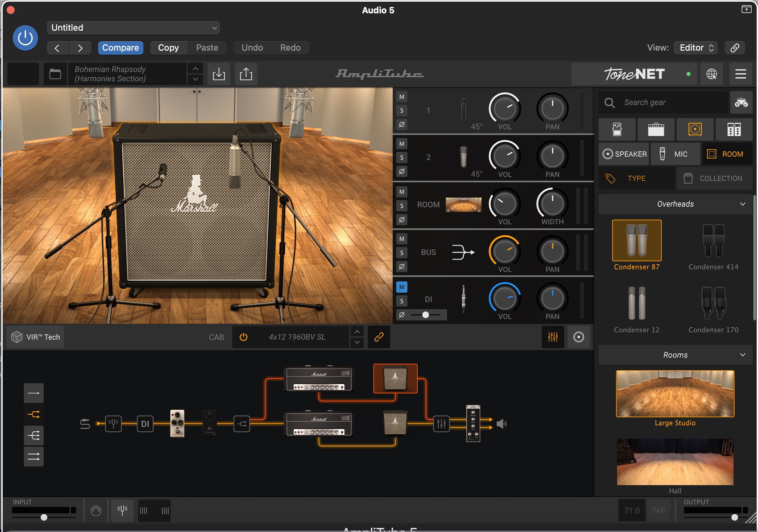Toggle the CAB power button
758x532 pixels.
[x=244, y=337]
